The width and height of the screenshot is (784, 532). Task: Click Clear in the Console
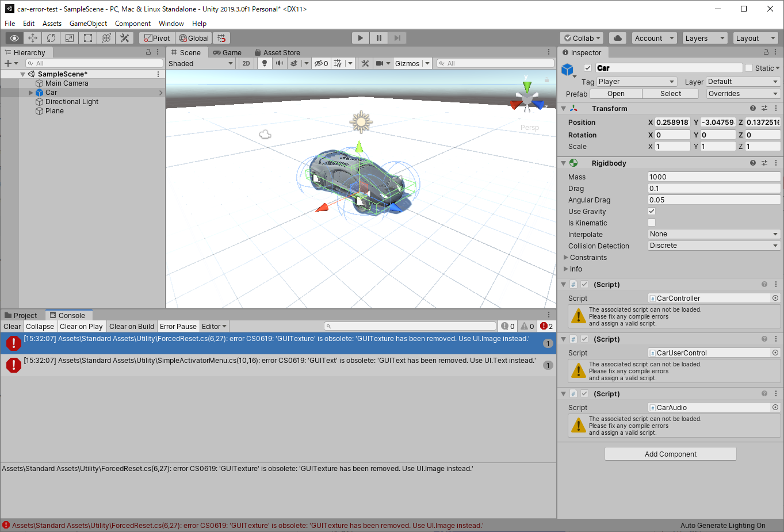[x=12, y=326]
